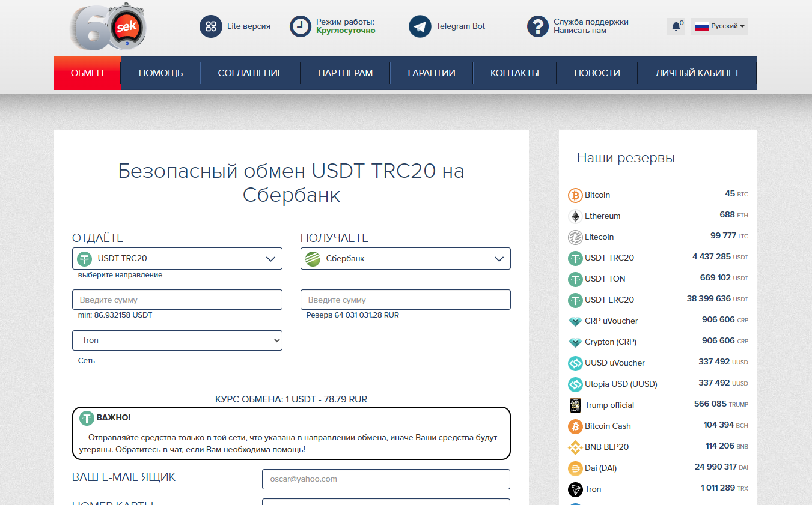Open the СОГЛАШЕНИЕ page
812x505 pixels.
tap(250, 73)
